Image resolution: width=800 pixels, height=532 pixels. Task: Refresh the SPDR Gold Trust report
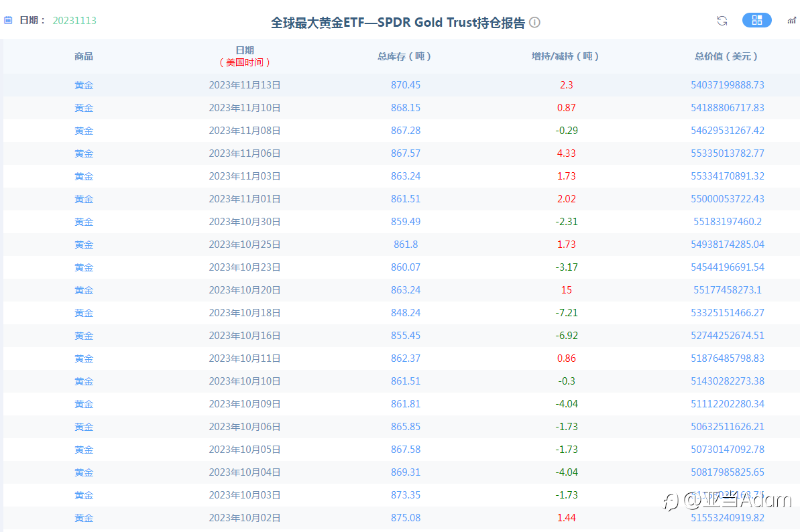722,20
